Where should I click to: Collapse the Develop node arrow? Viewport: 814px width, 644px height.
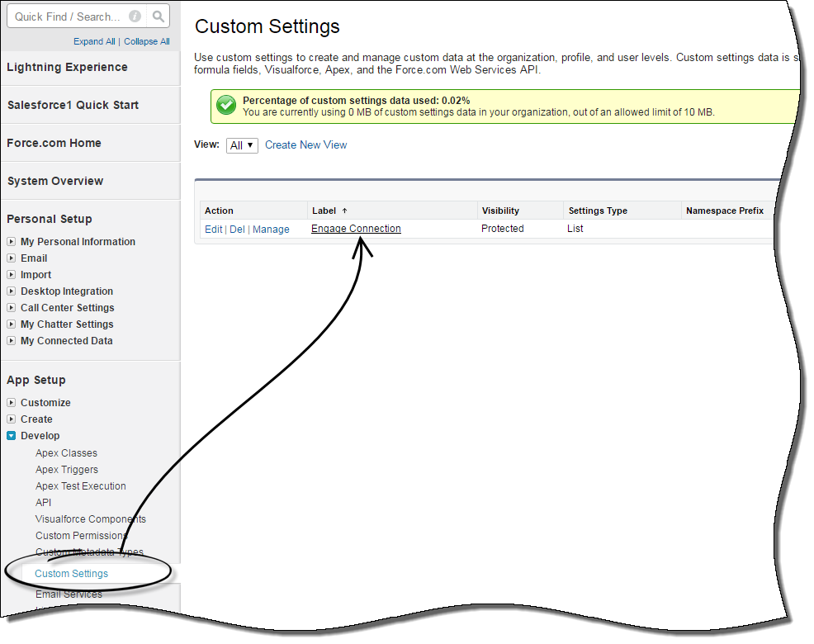[11, 436]
